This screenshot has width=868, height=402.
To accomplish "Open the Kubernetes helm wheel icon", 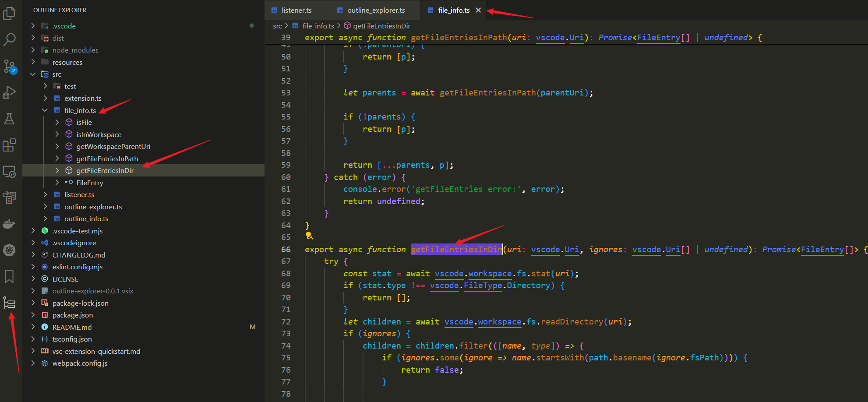I will [x=9, y=250].
